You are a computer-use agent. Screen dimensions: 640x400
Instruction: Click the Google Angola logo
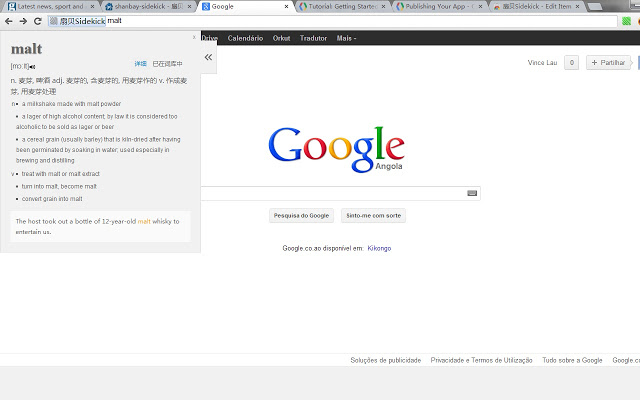[336, 149]
